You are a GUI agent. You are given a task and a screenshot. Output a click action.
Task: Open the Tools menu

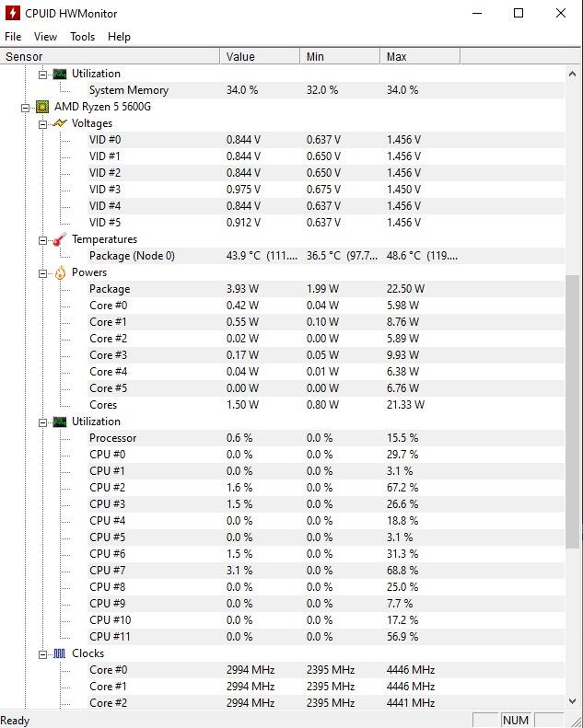[x=82, y=37]
